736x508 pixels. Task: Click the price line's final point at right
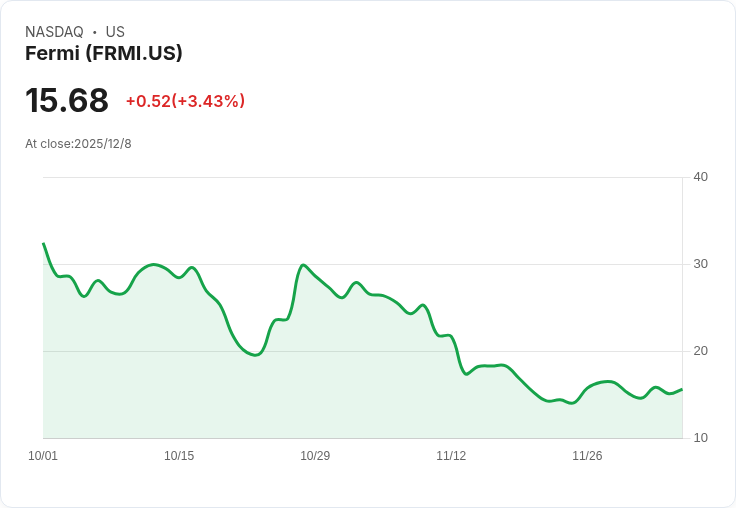tap(682, 389)
